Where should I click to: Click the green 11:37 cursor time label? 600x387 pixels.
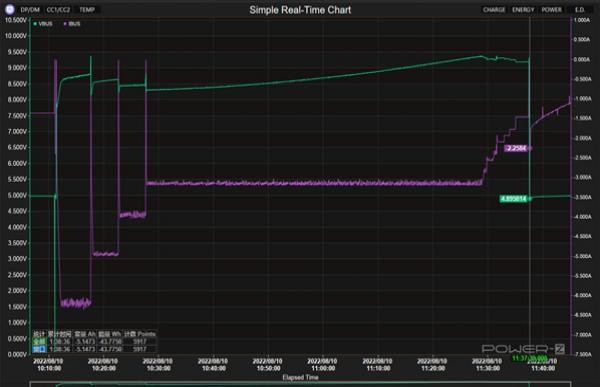(x=530, y=358)
